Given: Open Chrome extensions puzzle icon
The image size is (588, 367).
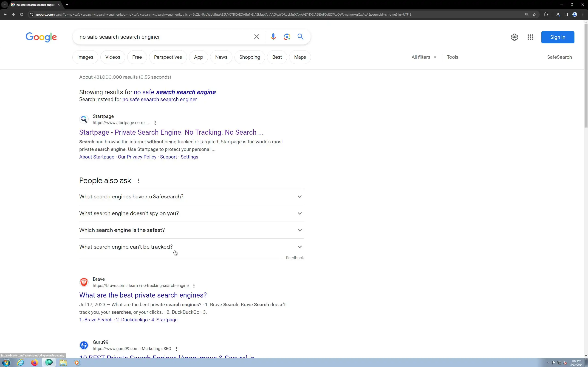Looking at the screenshot, I should tap(546, 14).
